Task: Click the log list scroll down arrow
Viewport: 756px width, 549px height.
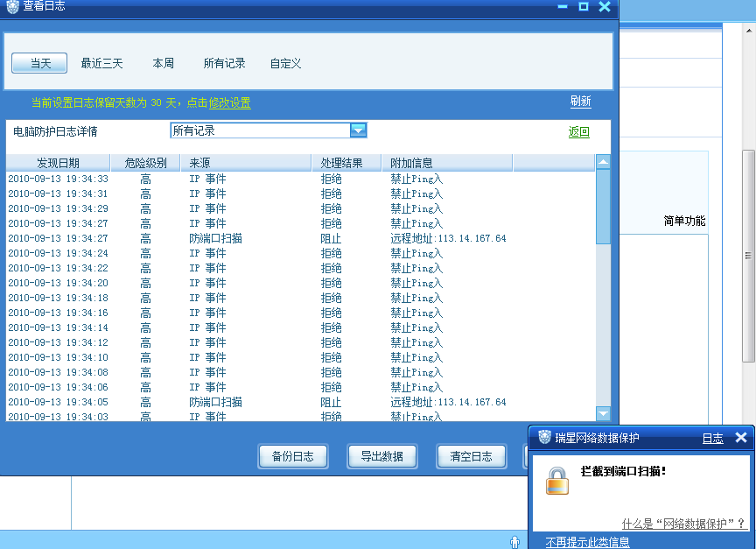Action: 603,413
